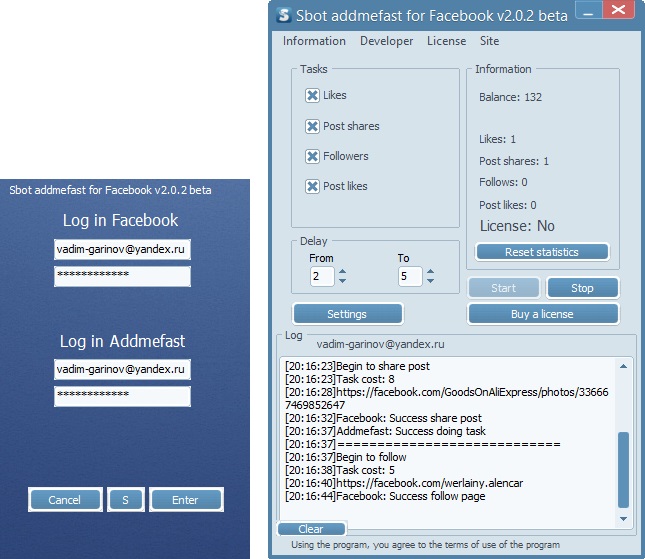Click the log scrollbar thumb

[x=623, y=470]
